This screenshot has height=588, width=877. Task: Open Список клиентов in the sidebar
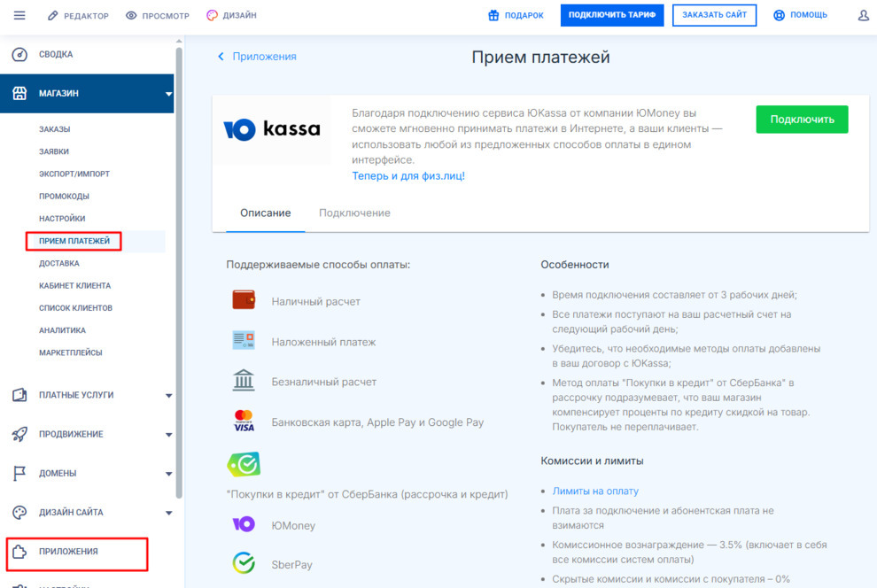coord(75,308)
